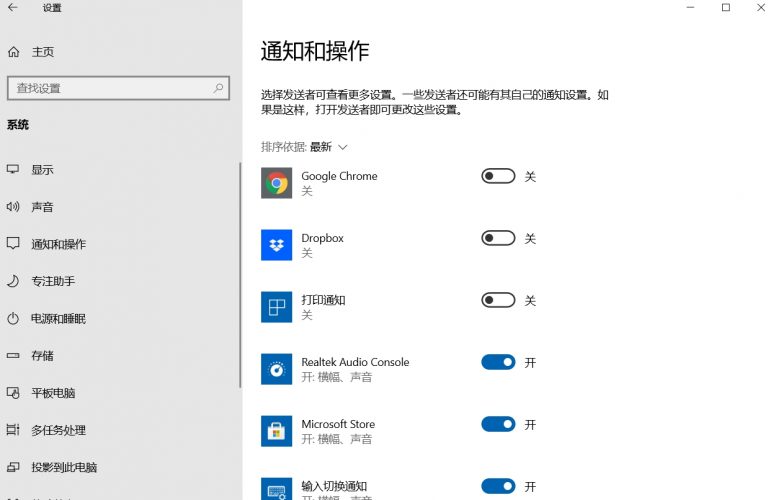Click the 平板电脑 tablet icon
768x500 pixels.
(13, 393)
